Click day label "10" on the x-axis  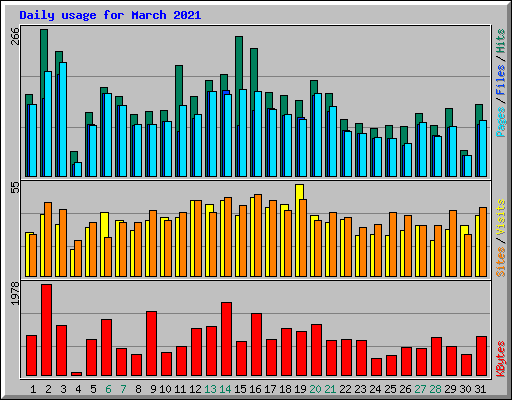coord(165,389)
